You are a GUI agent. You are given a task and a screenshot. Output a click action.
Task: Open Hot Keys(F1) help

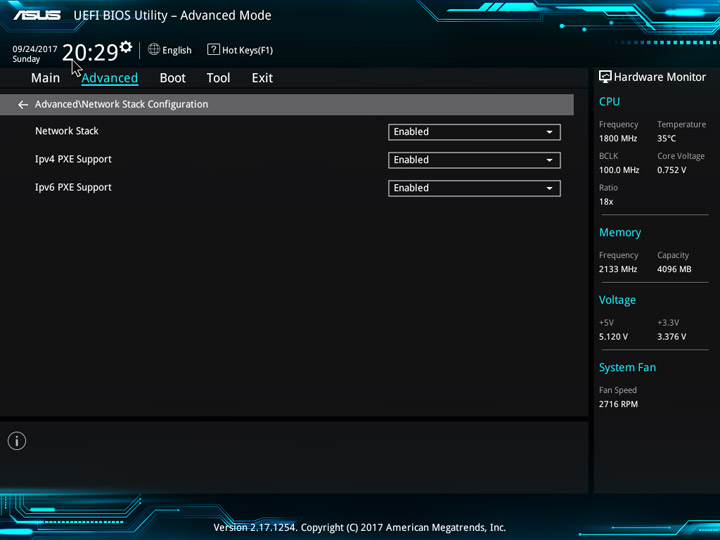[248, 50]
